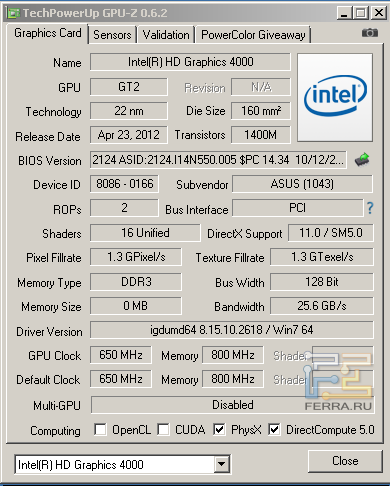Click the GPU-Z title bar icon
This screenshot has height=486, width=390.
tap(14, 13)
